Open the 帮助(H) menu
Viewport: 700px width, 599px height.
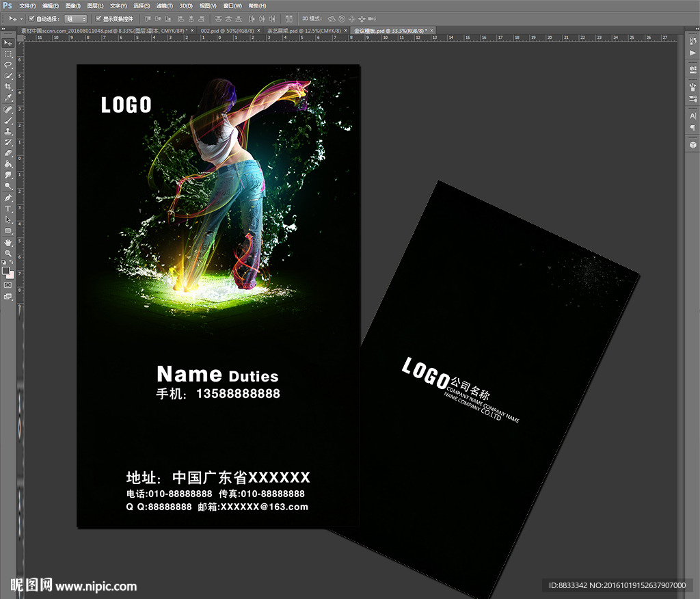pos(257,5)
